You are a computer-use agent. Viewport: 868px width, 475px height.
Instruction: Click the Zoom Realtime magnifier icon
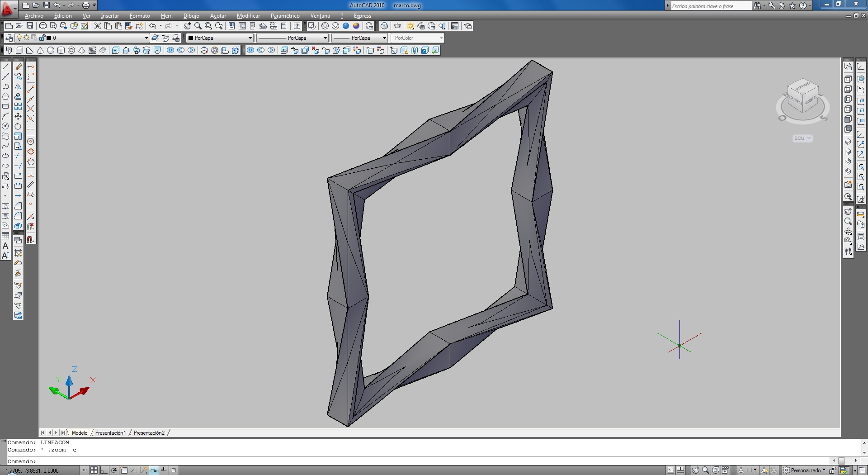tap(198, 26)
